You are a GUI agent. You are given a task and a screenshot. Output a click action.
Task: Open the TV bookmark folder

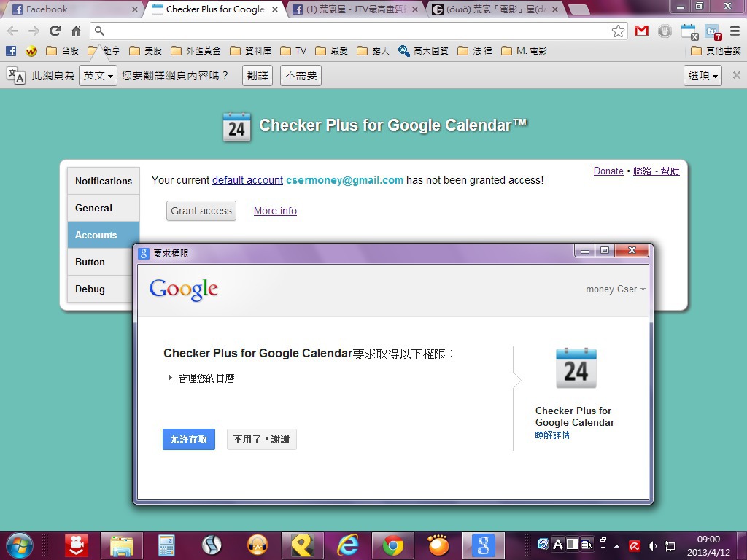point(293,51)
